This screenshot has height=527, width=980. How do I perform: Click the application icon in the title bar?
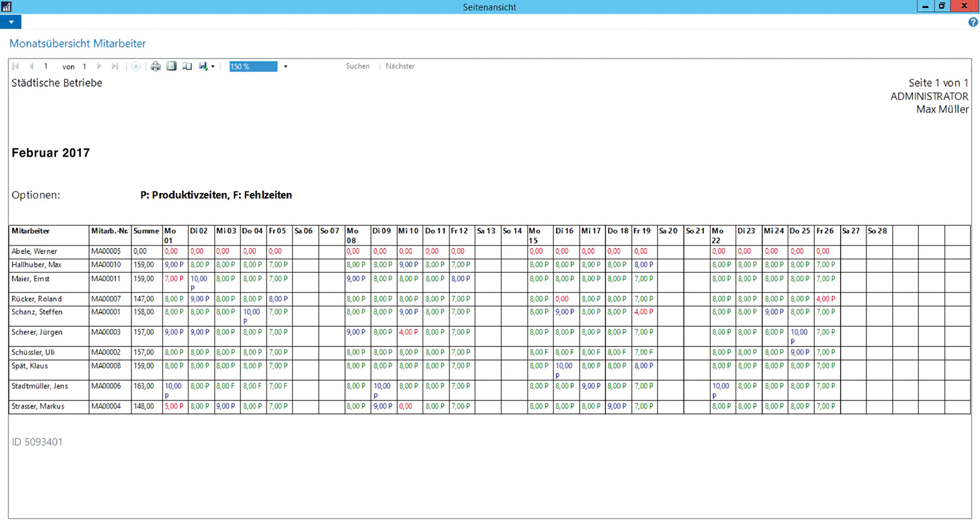6,6
